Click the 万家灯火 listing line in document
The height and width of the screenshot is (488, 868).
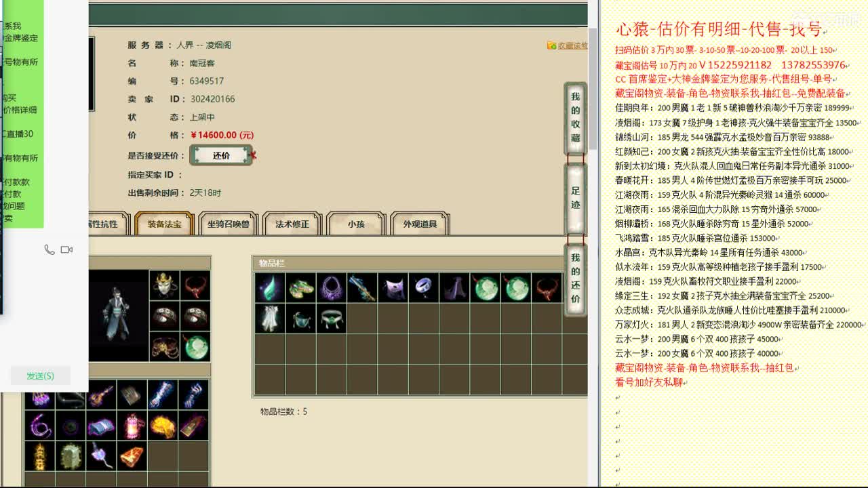738,325
